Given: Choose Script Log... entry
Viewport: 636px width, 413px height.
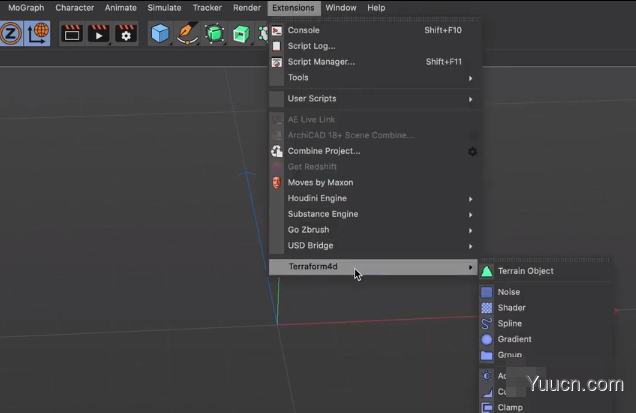Looking at the screenshot, I should click(x=374, y=46).
